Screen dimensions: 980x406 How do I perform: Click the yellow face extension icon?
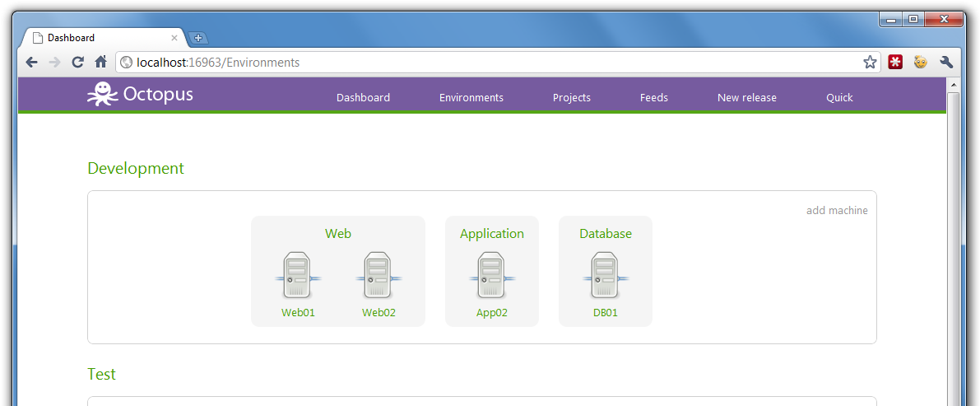pyautogui.click(x=920, y=62)
